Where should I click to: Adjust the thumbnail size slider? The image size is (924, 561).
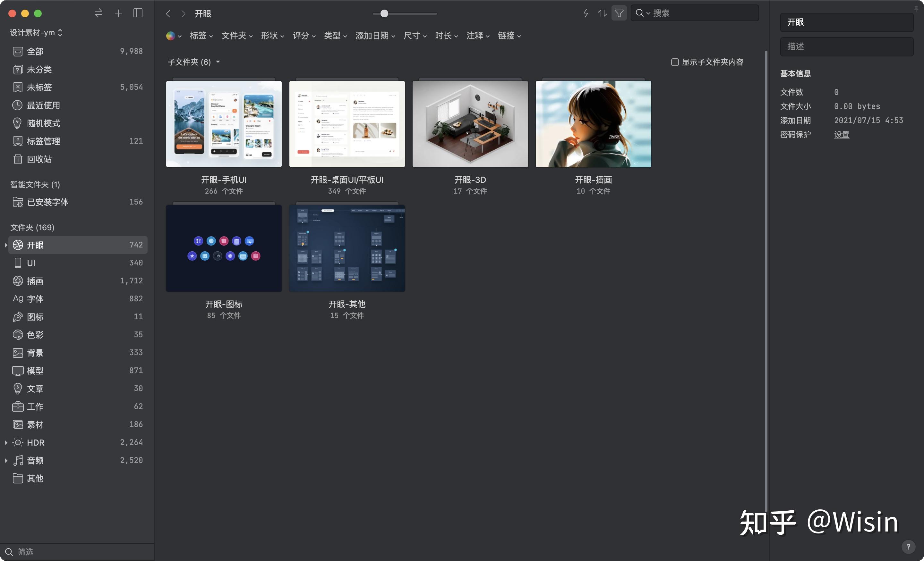pos(384,14)
